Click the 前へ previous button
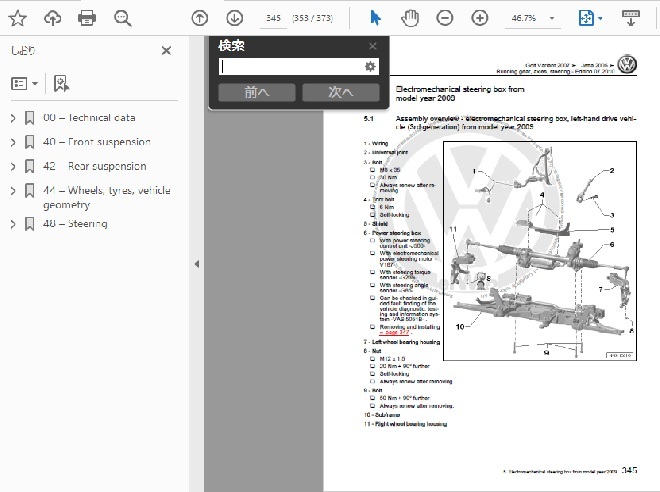Screen dimensions: 660x492 click(257, 92)
